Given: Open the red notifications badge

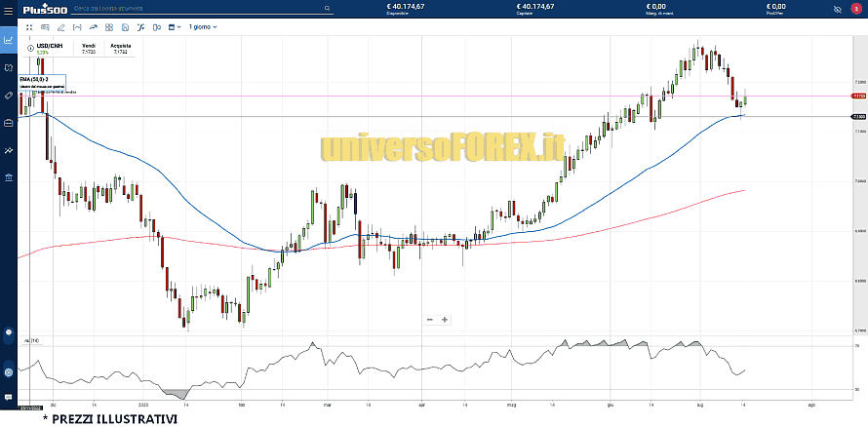Looking at the screenshot, I should point(856,9).
